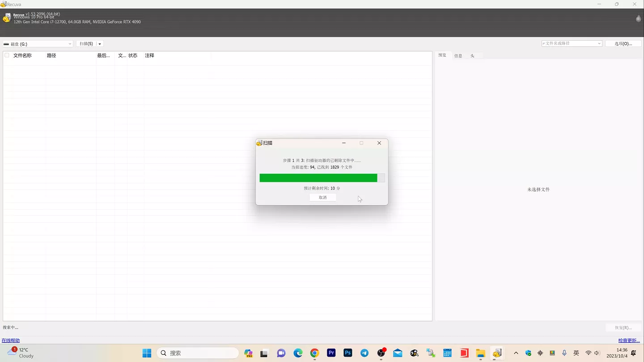644x362 pixels.
Task: Open the 在线帮助 online help link
Action: coord(11,341)
